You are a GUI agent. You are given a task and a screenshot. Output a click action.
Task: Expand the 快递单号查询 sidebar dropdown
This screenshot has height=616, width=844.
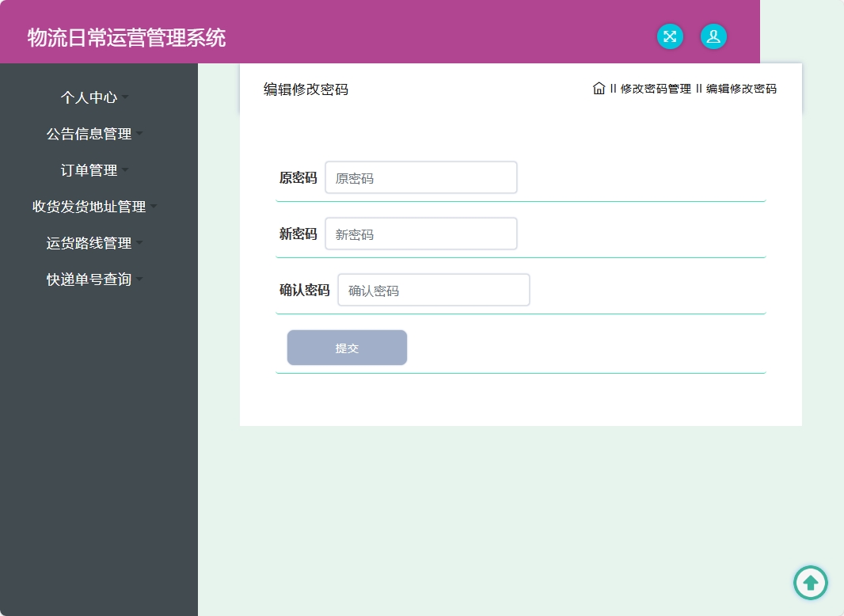(x=139, y=279)
